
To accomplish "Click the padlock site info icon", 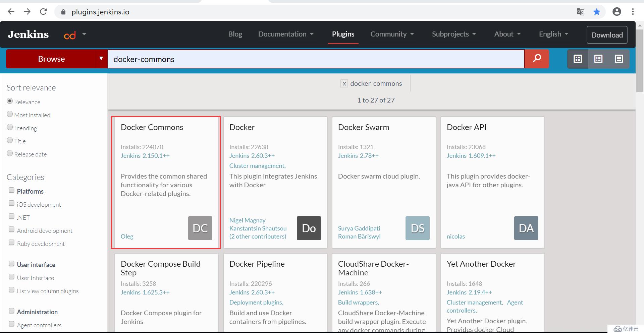I will point(63,12).
